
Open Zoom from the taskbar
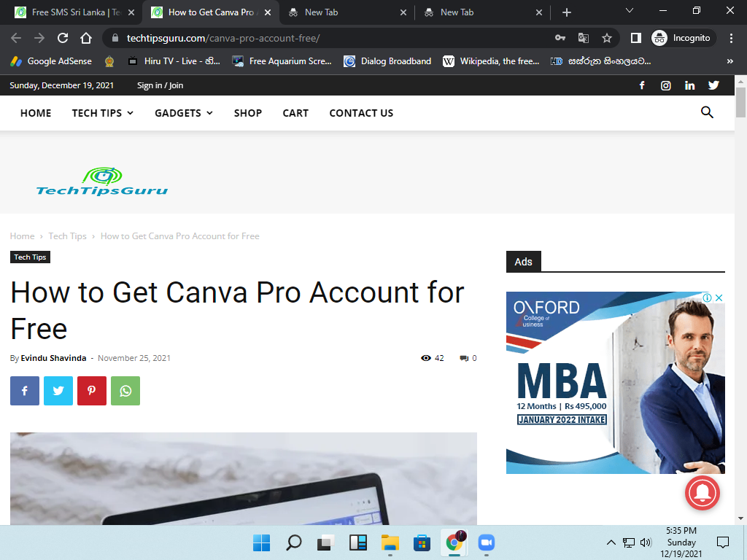486,542
